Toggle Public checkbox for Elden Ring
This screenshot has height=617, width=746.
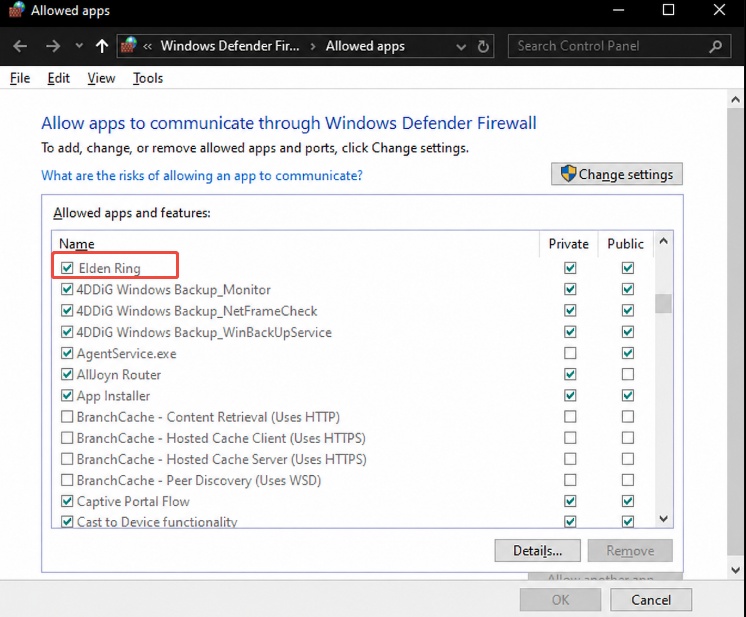coord(628,268)
